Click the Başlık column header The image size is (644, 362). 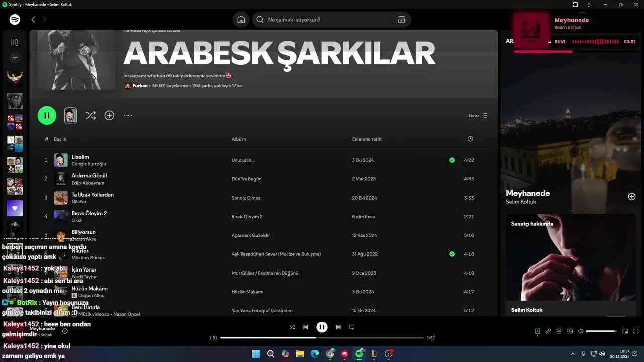click(60, 139)
